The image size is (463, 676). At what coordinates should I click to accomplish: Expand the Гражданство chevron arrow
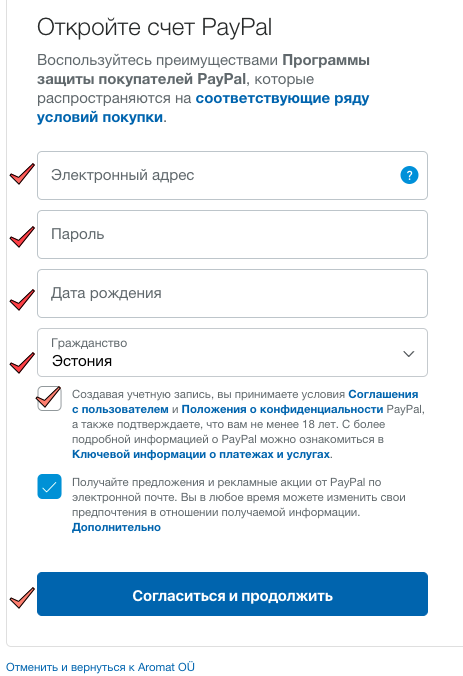coord(408,354)
